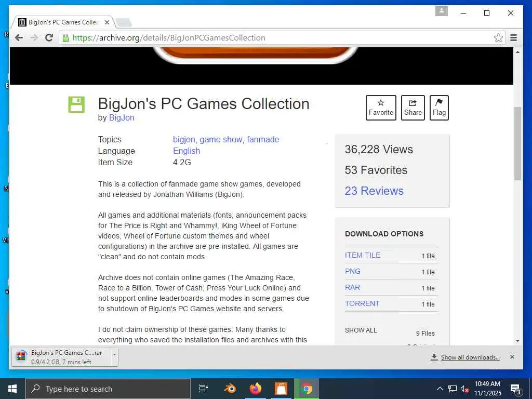Flag this item using Flag button
This screenshot has width=532, height=399.
point(439,108)
